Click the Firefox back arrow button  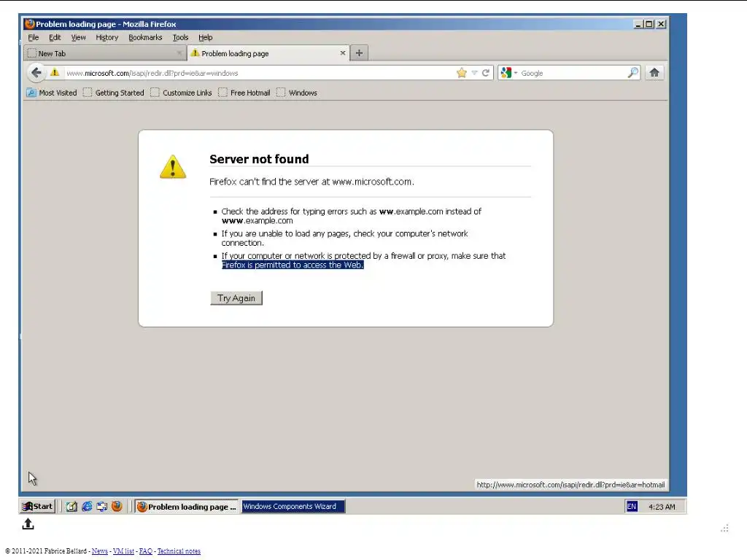36,73
